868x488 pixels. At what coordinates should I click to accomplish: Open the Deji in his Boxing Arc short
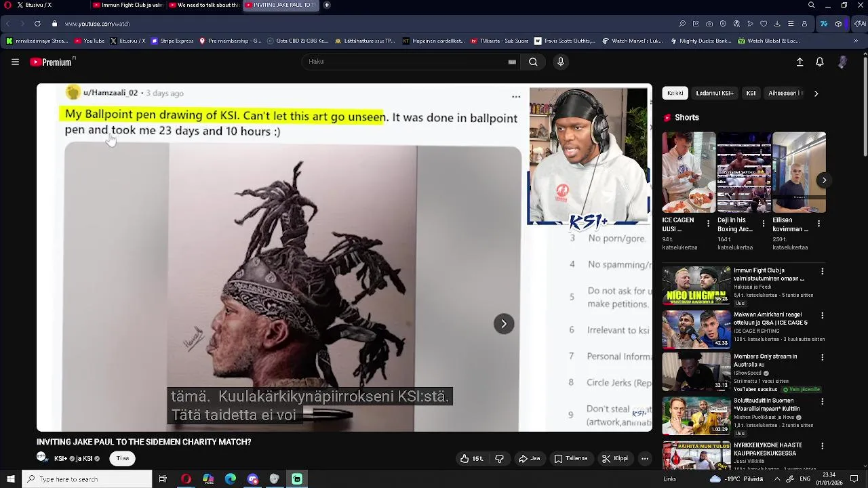(x=744, y=172)
